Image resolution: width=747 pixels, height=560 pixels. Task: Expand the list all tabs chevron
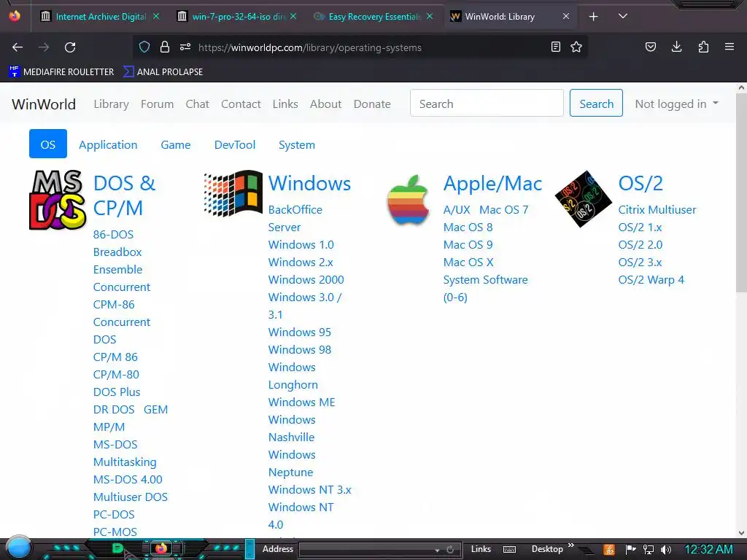[x=623, y=16]
